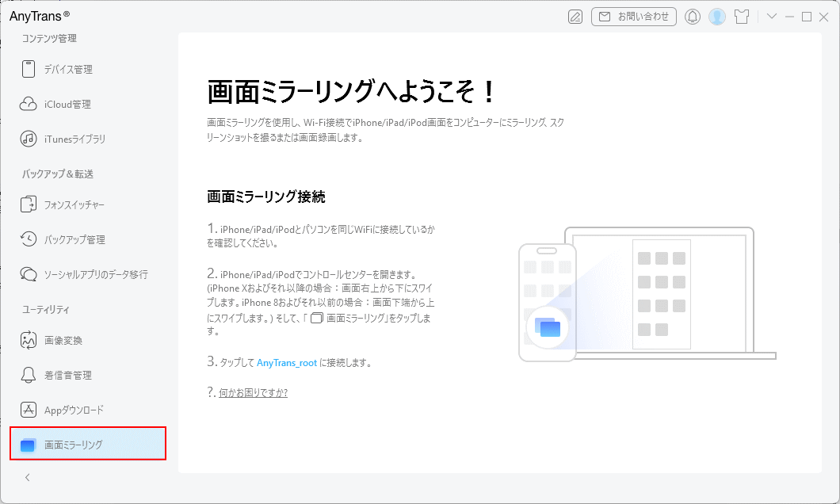Click the 画面ミラーリングへようこそ！ title
840x504 pixels.
coord(351,92)
